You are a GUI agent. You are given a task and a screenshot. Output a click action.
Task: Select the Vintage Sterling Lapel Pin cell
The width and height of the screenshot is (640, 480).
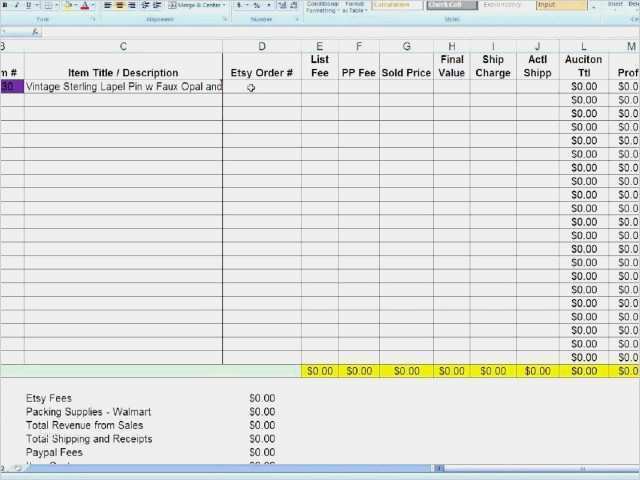(x=123, y=87)
